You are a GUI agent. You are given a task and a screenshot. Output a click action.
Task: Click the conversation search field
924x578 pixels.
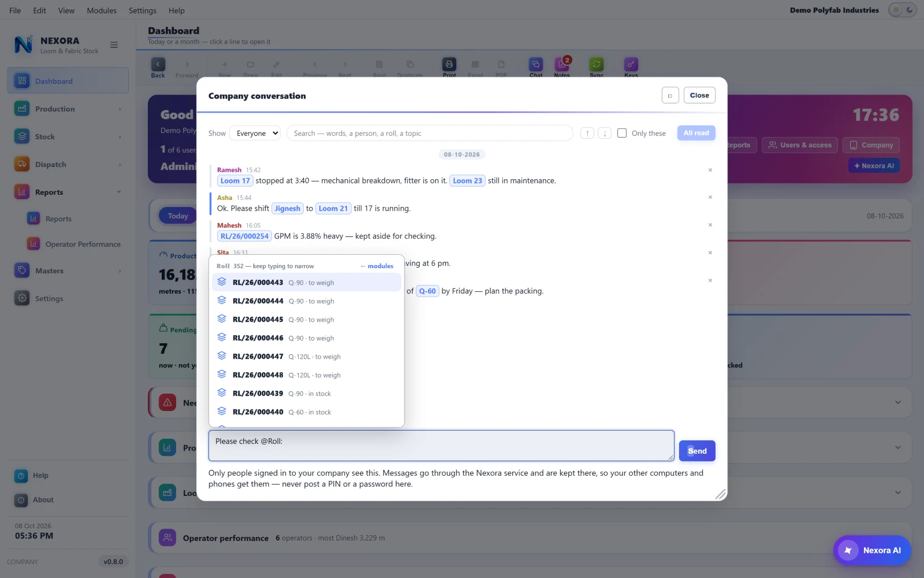[430, 133]
